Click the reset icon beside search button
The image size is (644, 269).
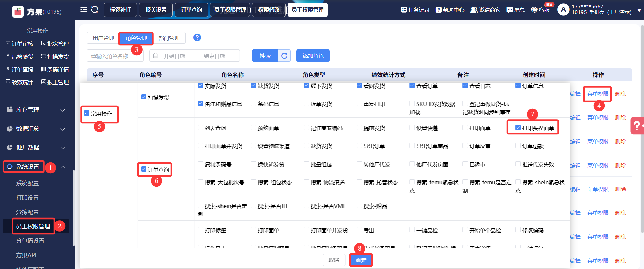point(284,56)
